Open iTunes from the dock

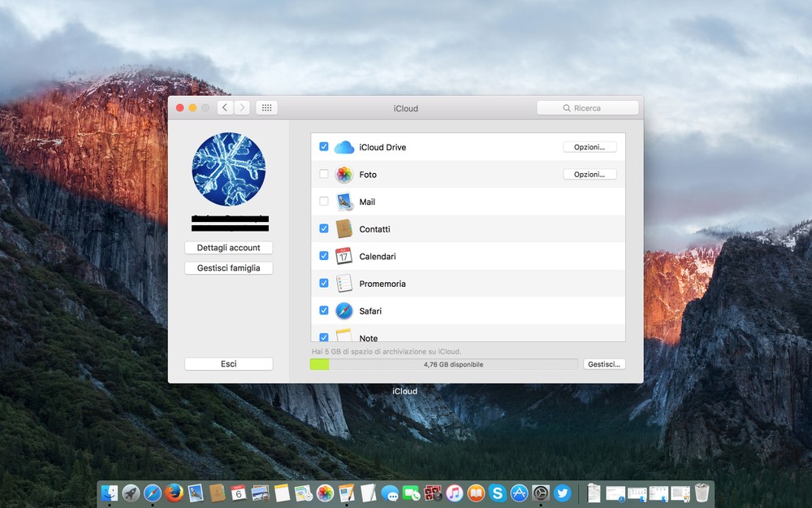[454, 493]
